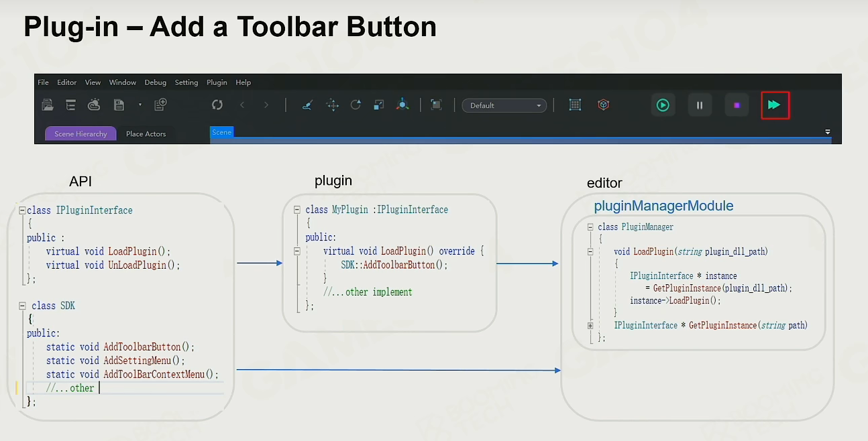
Task: Select the Scene tab
Action: pyautogui.click(x=221, y=132)
